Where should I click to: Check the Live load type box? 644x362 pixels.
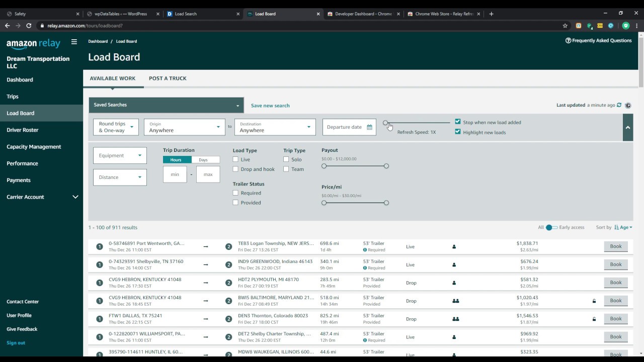click(x=235, y=159)
